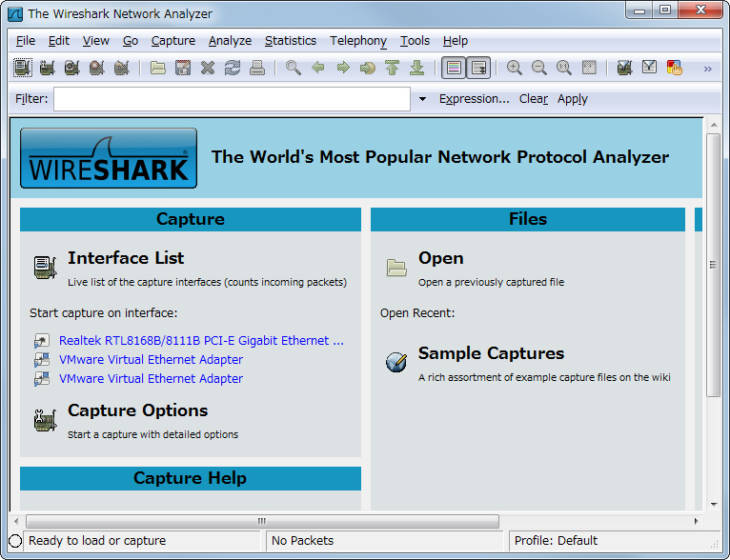Go to specific packet number icon

(x=367, y=68)
